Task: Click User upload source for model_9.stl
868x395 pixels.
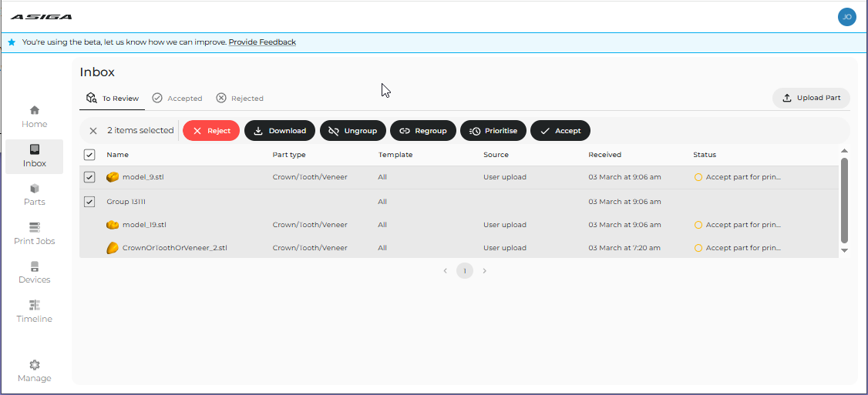Action: pyautogui.click(x=505, y=177)
